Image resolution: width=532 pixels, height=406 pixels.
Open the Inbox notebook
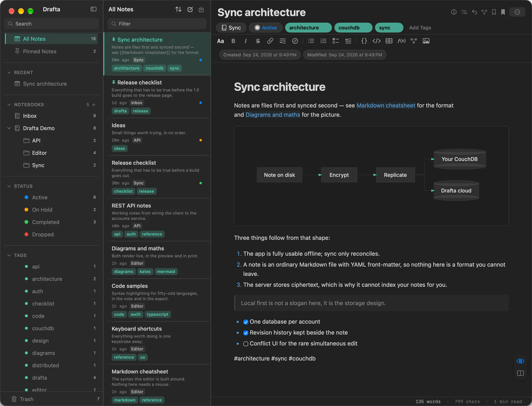[51, 116]
